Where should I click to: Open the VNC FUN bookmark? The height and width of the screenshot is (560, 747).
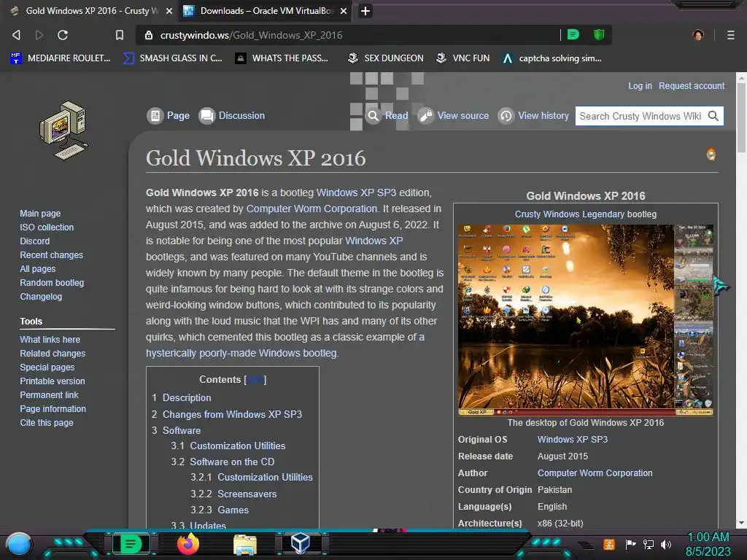tap(463, 58)
